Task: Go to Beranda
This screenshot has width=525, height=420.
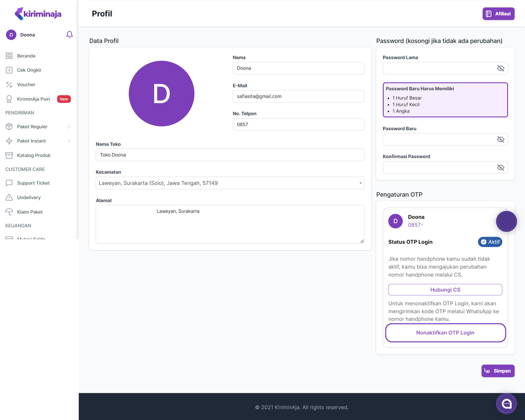Action: 26,56
